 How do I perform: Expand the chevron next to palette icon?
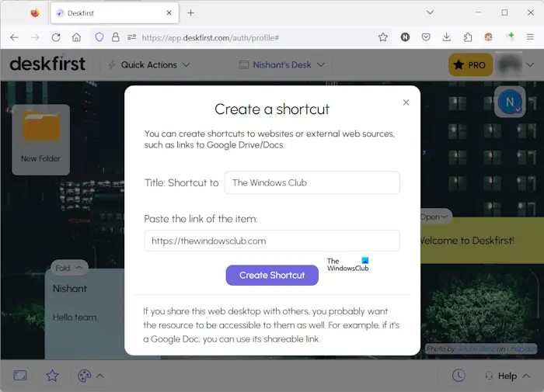pyautogui.click(x=100, y=376)
